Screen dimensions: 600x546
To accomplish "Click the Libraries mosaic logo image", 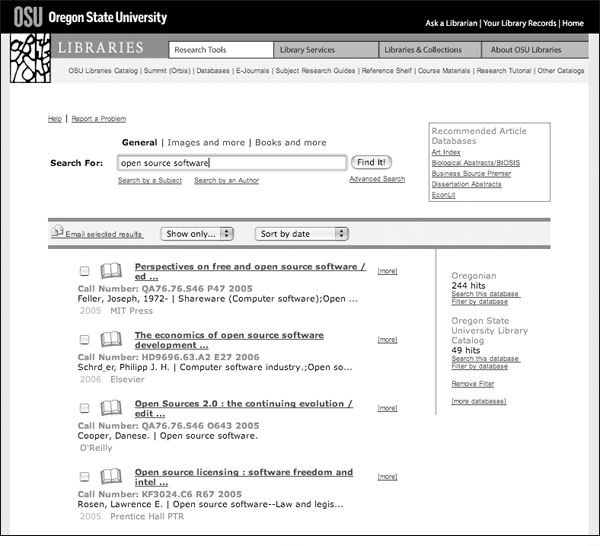I will point(30,56).
